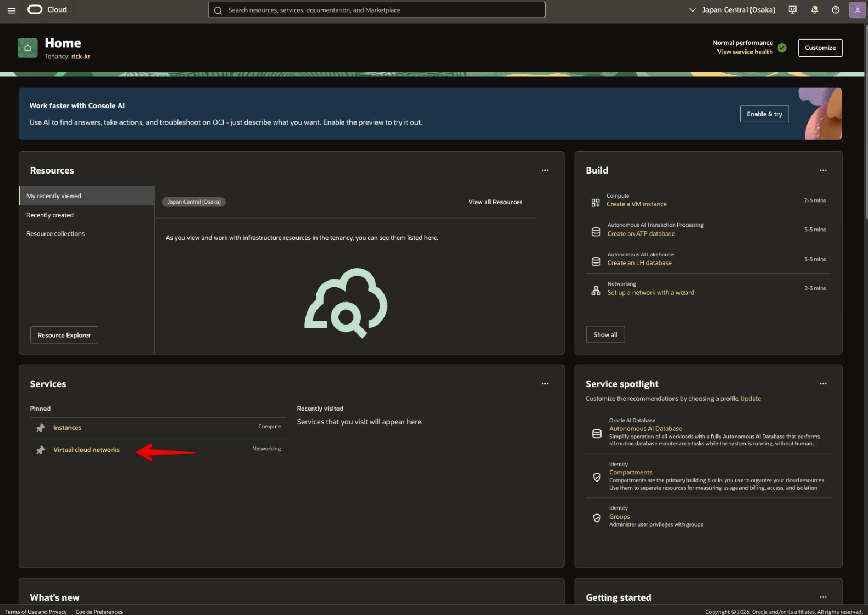
Task: Open the Service spotlight options menu
Action: pyautogui.click(x=823, y=384)
